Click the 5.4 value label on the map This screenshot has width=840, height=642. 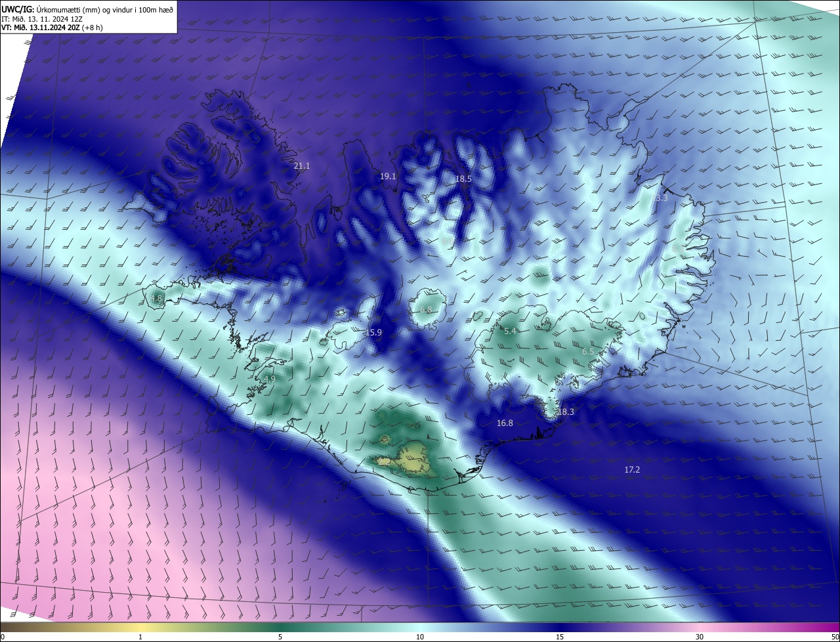(x=510, y=332)
